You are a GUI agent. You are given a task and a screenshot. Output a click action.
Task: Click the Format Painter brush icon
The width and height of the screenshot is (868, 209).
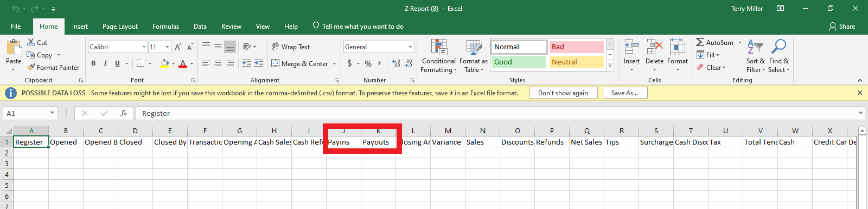(31, 67)
